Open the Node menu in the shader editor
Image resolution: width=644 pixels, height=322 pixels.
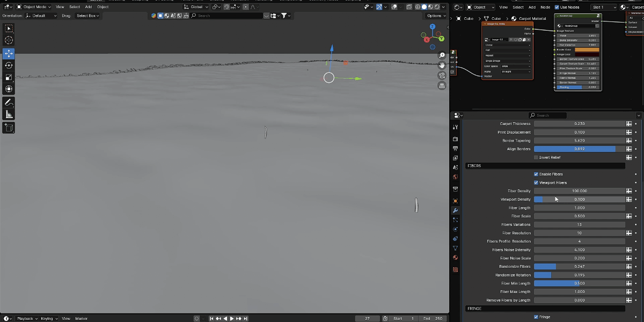pyautogui.click(x=545, y=7)
